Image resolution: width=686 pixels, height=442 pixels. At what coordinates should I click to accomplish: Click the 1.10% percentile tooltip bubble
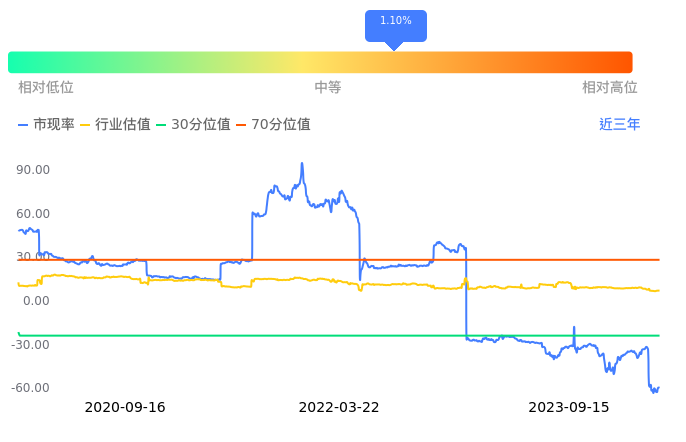(x=396, y=22)
